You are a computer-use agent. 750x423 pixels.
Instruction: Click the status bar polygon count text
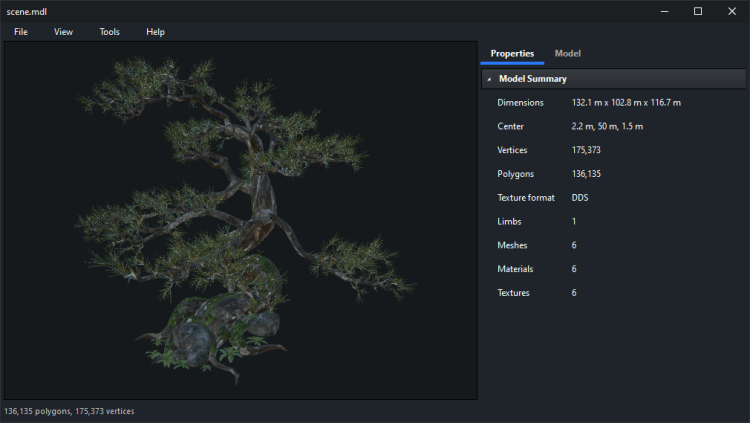69,411
